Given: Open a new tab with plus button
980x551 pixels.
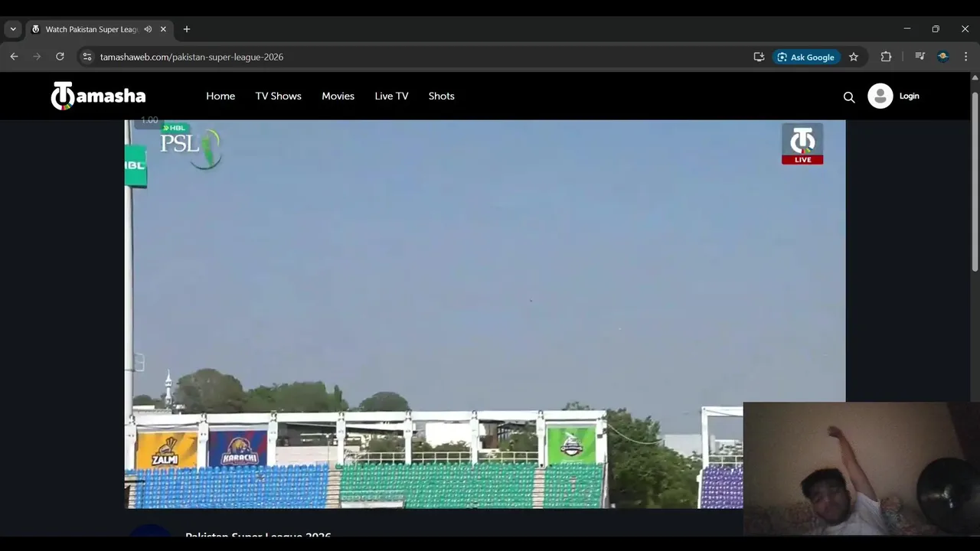Looking at the screenshot, I should pos(186,29).
